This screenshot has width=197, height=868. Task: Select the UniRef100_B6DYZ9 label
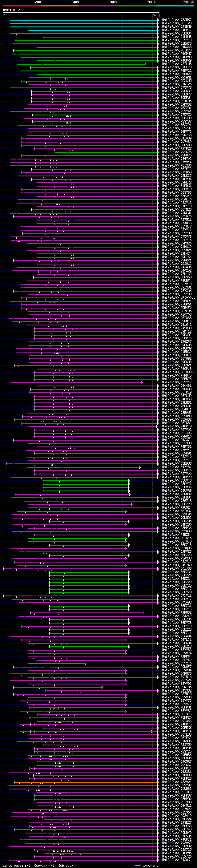point(177,592)
